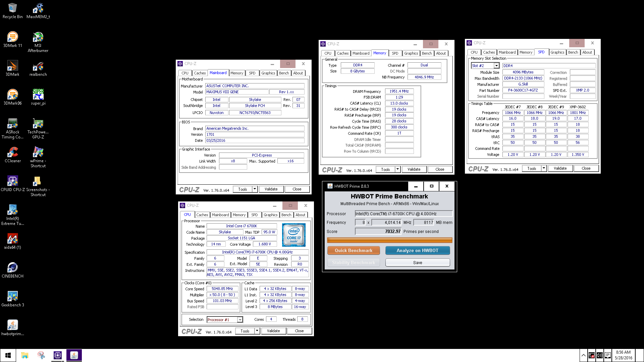Click the HWBOT Prime orange progress bar

coord(389,240)
